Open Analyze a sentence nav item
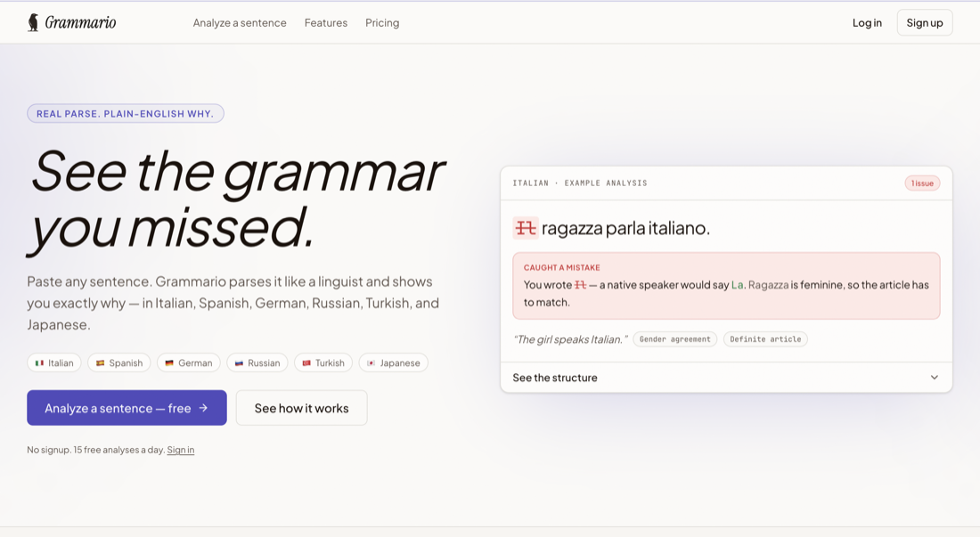 pos(240,23)
